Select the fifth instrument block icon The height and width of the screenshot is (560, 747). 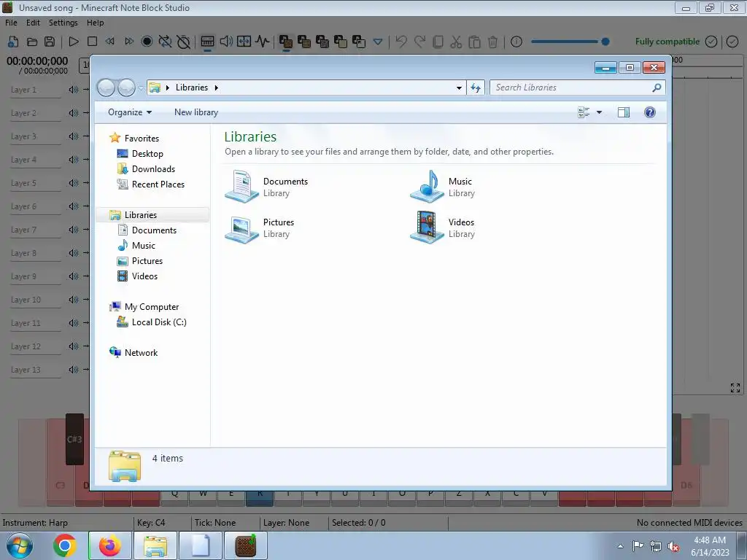pyautogui.click(x=359, y=42)
